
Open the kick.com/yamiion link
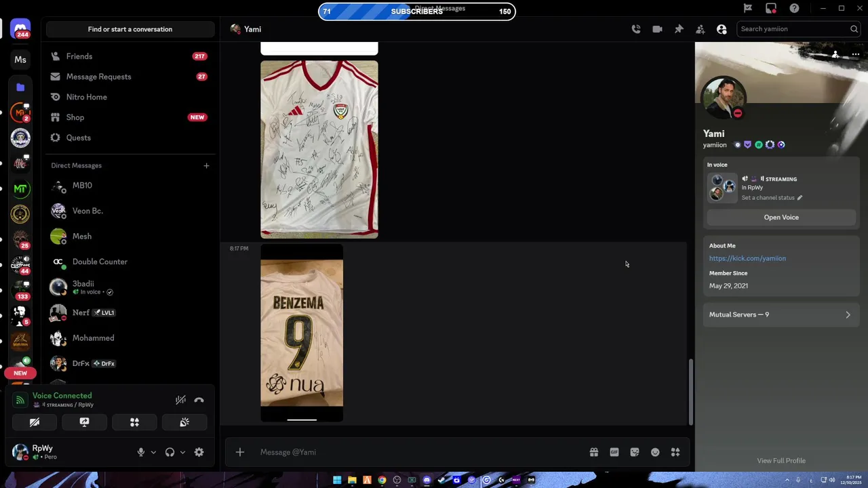(747, 258)
